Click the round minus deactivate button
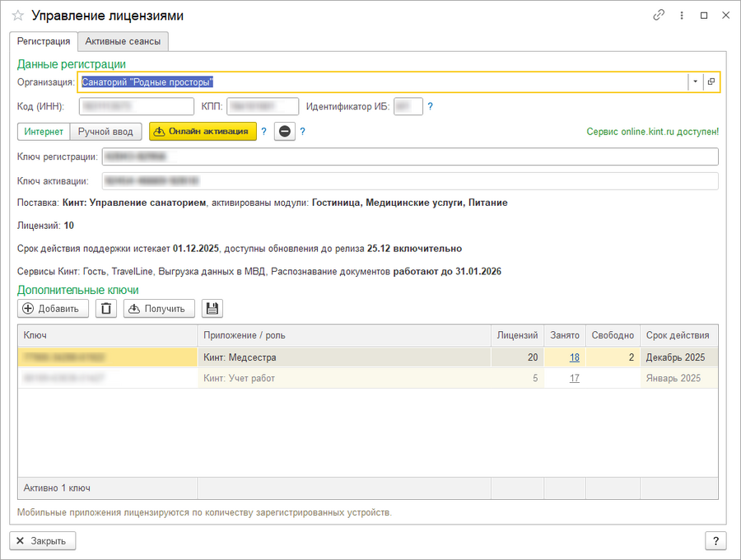The width and height of the screenshot is (741, 560). (285, 132)
